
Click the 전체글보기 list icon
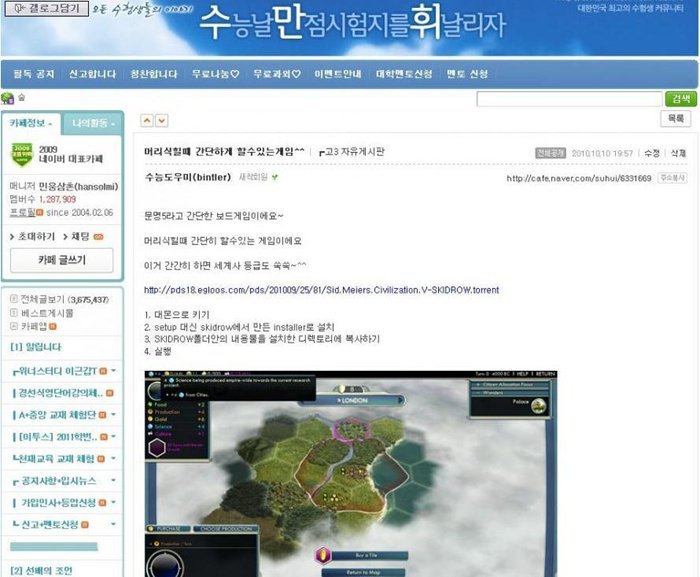(14, 299)
